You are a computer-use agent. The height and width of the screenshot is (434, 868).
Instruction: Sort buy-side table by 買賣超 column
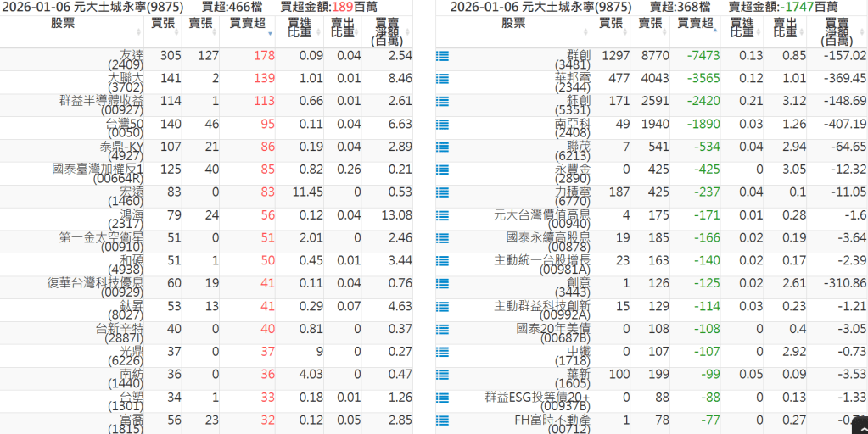point(246,24)
